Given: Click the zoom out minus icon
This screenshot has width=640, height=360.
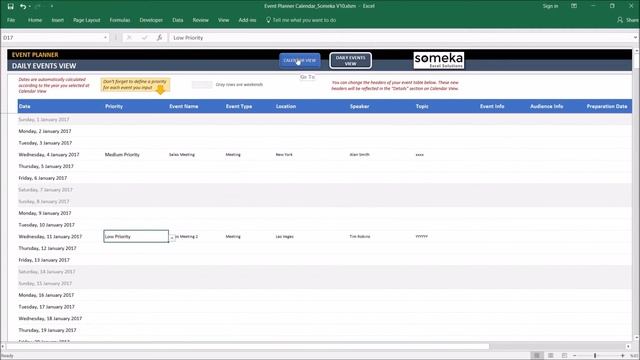Looking at the screenshot, I should point(574,356).
